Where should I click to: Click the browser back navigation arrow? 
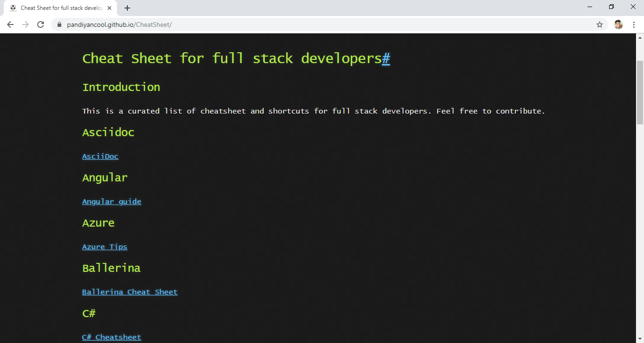click(10, 24)
